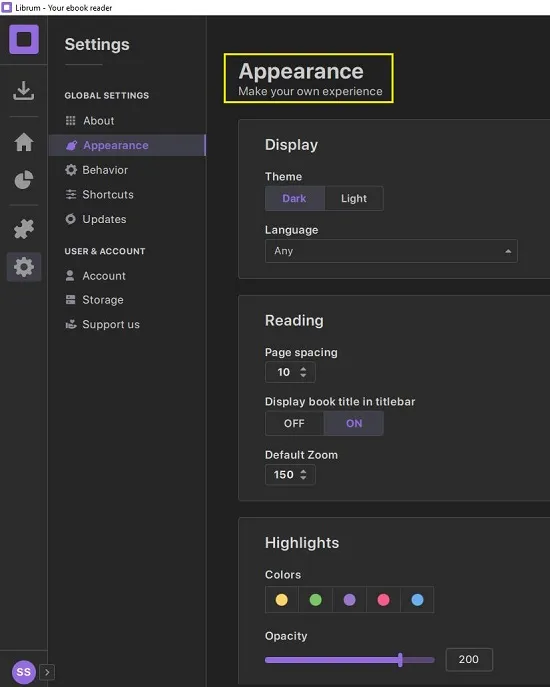Switch theme to Light

coord(354,198)
